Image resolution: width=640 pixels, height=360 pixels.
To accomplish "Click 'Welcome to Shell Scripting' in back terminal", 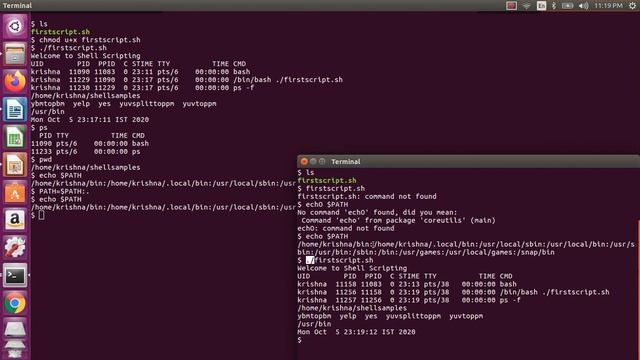I will 86,56.
